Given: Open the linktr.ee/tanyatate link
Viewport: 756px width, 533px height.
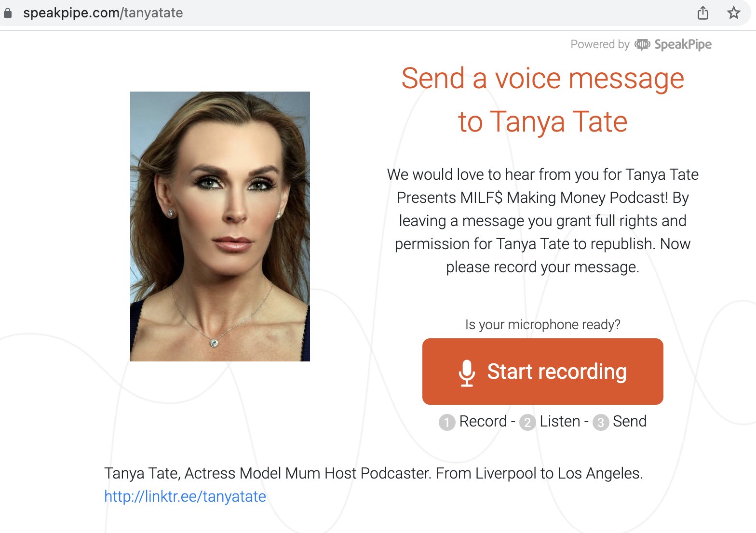Looking at the screenshot, I should point(185,496).
